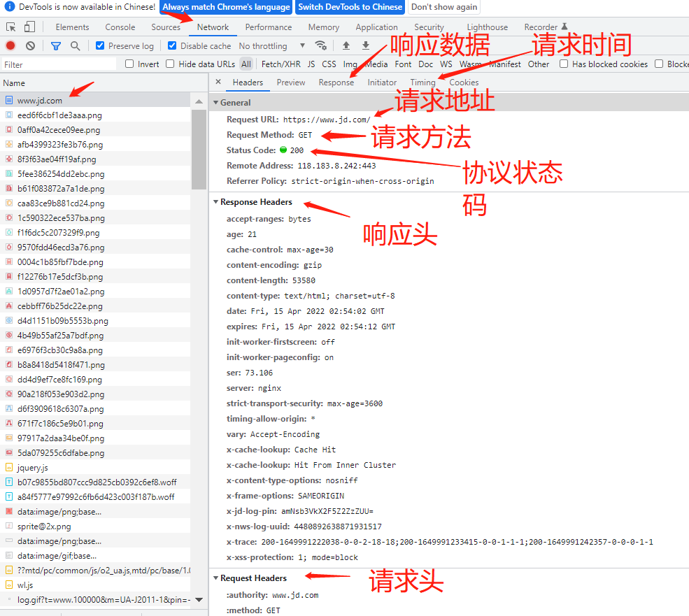Filter requests by WS type
This screenshot has width=689, height=616.
click(x=446, y=64)
